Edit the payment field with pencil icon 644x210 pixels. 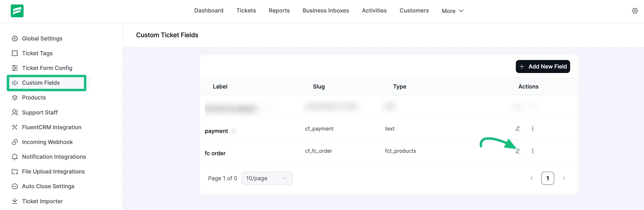518,129
